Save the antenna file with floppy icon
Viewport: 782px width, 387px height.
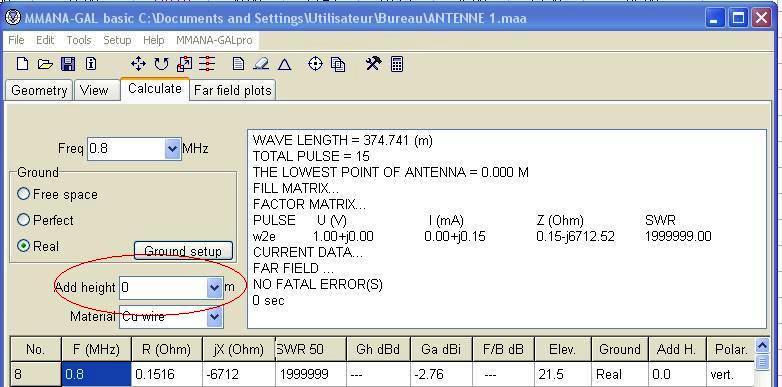coord(68,64)
